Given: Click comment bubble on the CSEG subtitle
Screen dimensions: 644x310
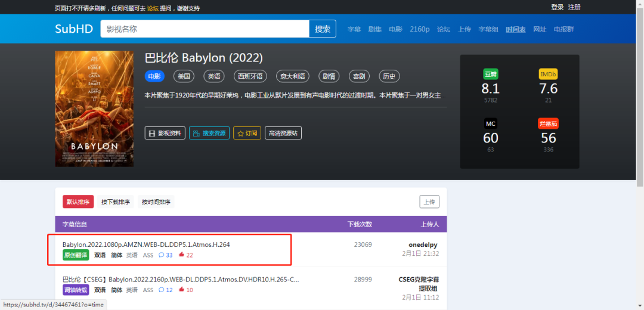Looking at the screenshot, I should [x=161, y=290].
